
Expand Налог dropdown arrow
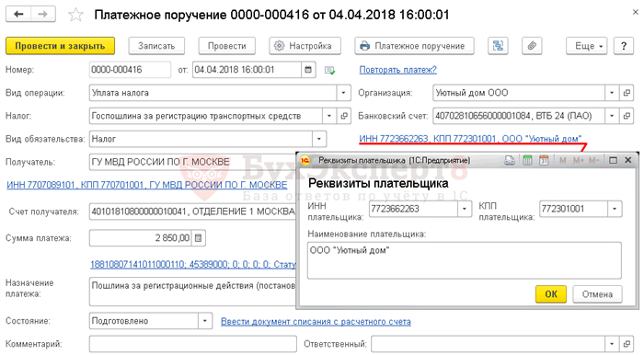click(x=329, y=116)
